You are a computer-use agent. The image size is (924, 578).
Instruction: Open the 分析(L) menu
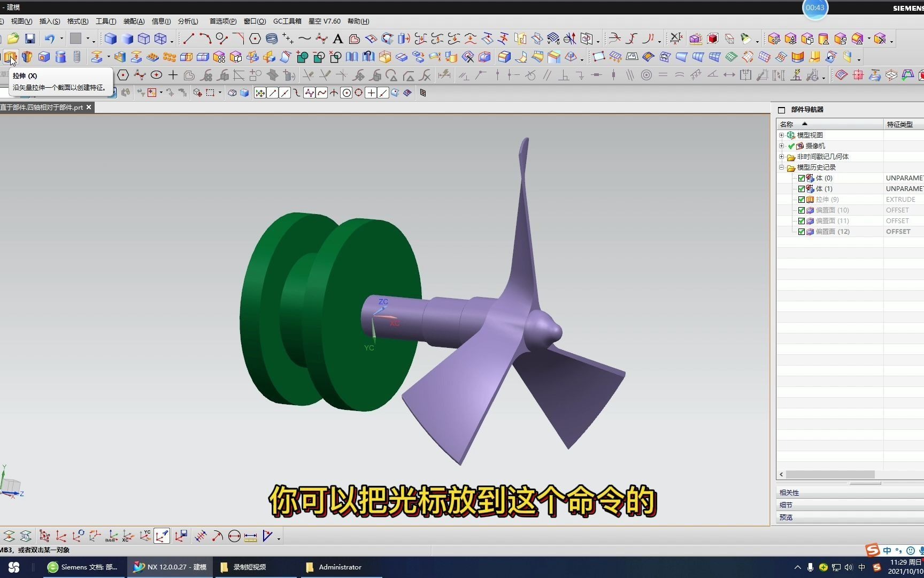[x=187, y=21]
